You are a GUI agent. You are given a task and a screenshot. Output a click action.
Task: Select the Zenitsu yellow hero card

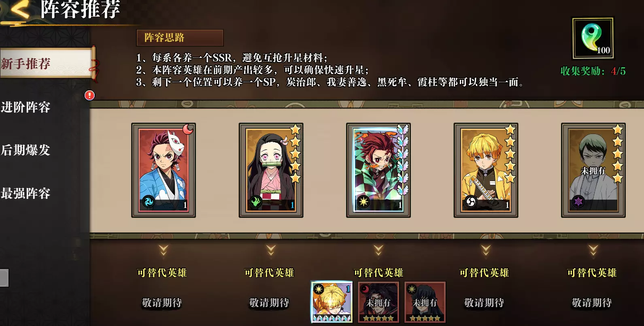[x=486, y=170]
